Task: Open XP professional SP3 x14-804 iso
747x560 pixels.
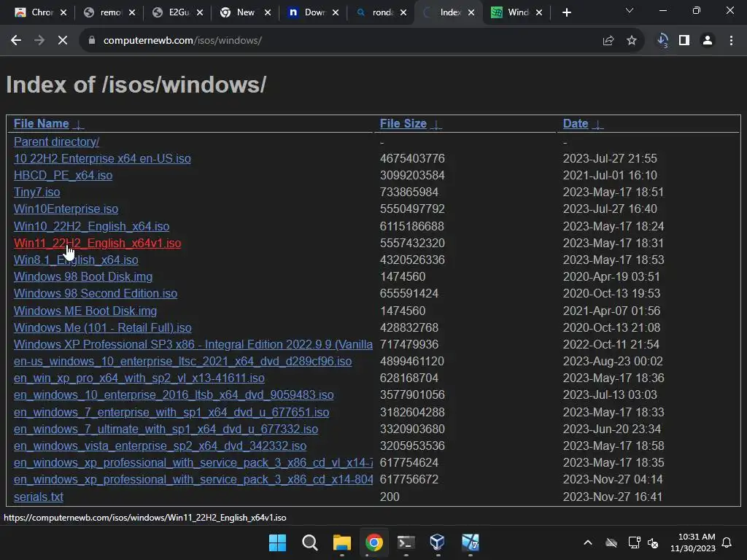Action: pyautogui.click(x=193, y=480)
